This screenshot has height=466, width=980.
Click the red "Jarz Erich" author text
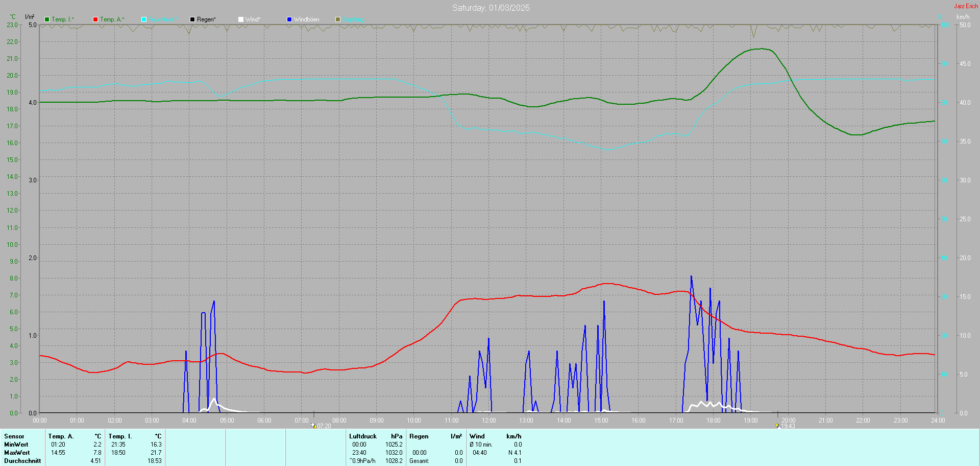coord(966,6)
